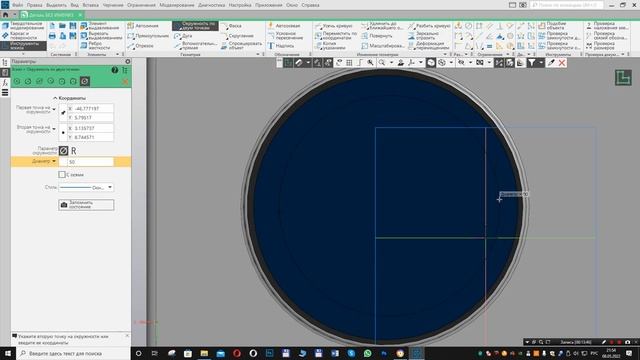Choose the Разбить кривую command
This screenshot has width=640, height=360.
[x=429, y=26]
